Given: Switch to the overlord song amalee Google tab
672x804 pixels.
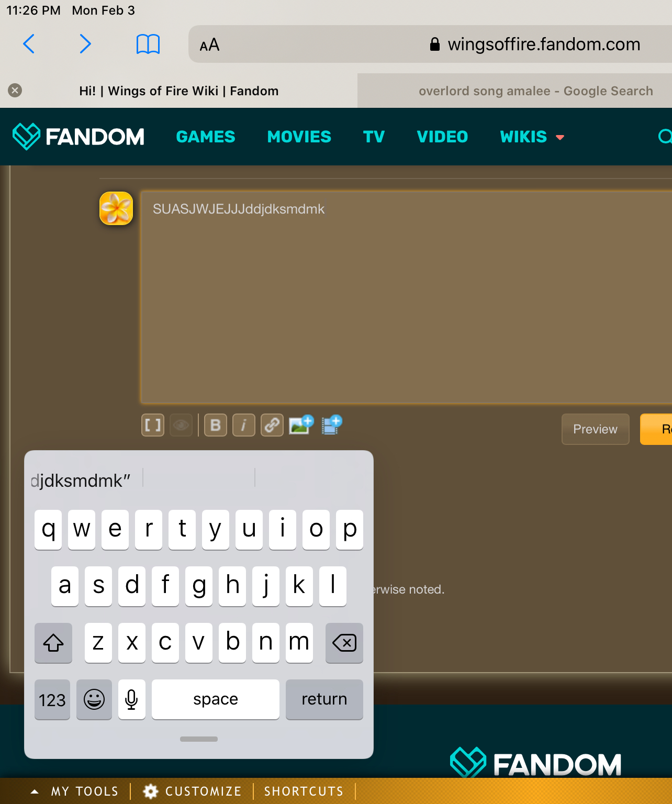Looking at the screenshot, I should [535, 91].
